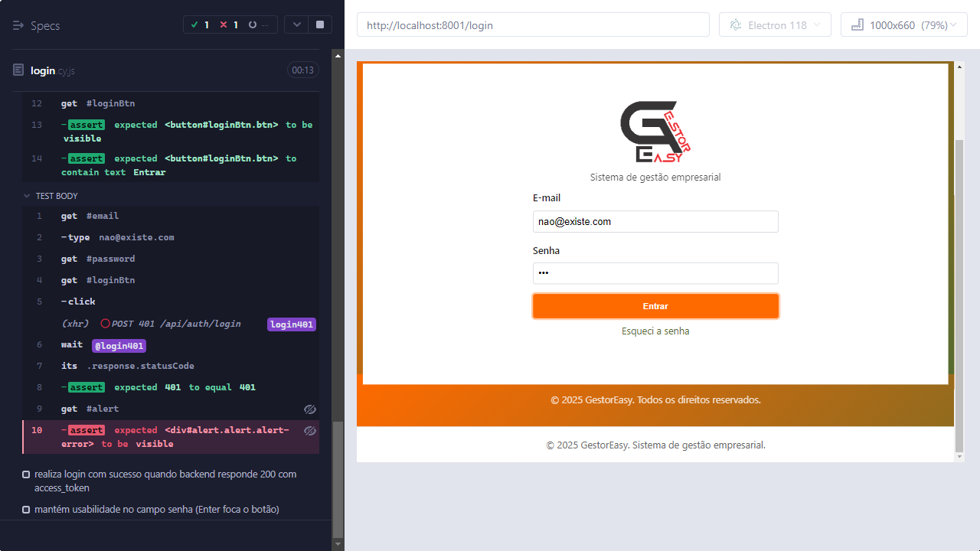Open the Electron 118 browser dropdown

coord(775,25)
